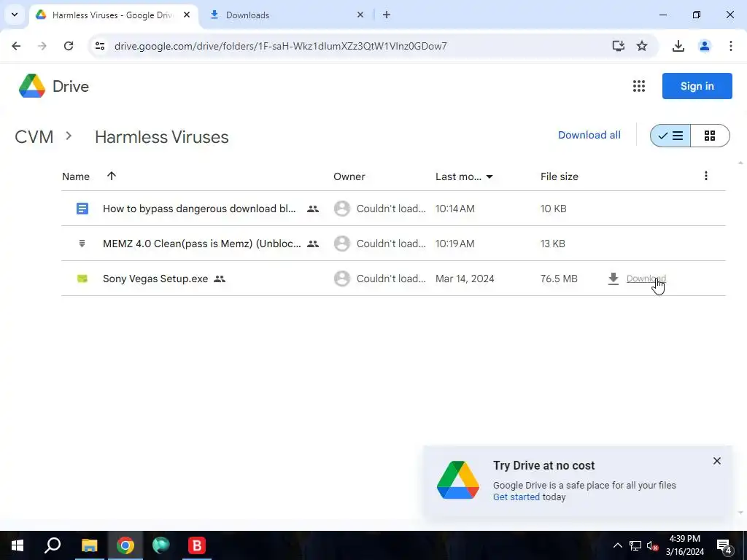
Task: Close the Harmless Viruses tab
Action: pos(187,15)
